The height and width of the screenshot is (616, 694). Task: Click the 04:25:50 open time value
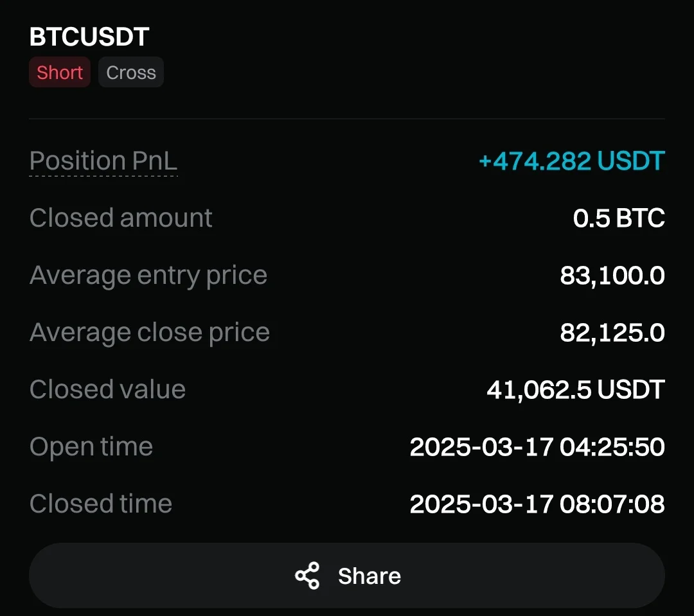(x=612, y=446)
